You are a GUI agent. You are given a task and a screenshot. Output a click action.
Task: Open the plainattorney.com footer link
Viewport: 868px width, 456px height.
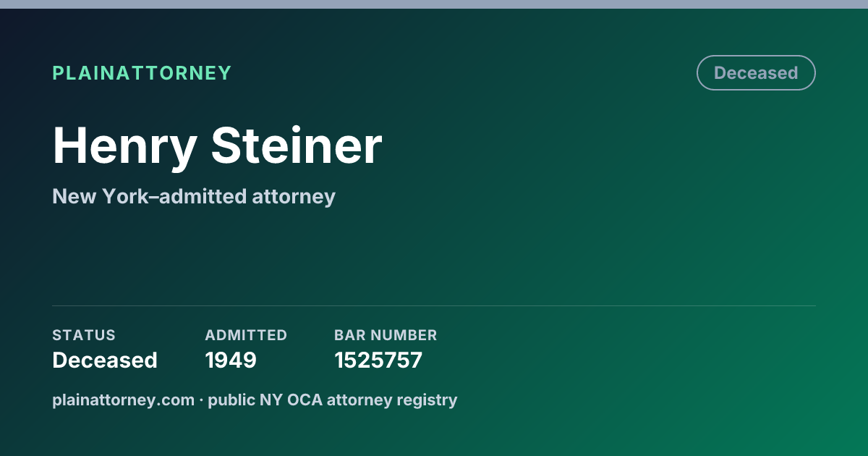tap(124, 400)
